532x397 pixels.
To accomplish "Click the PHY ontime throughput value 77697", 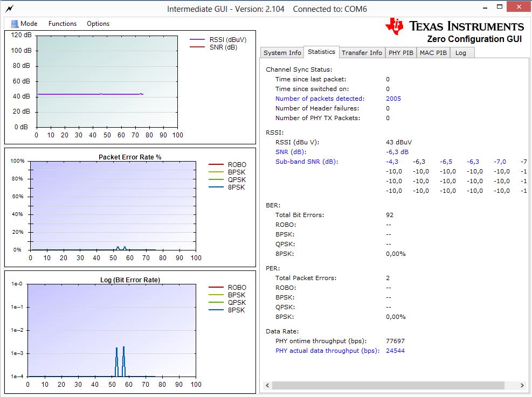I will (x=395, y=341).
